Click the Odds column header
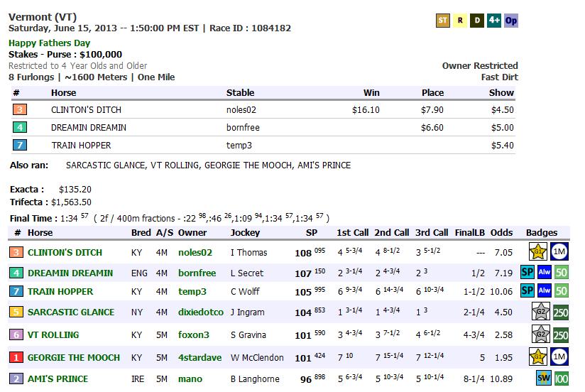 tap(501, 232)
